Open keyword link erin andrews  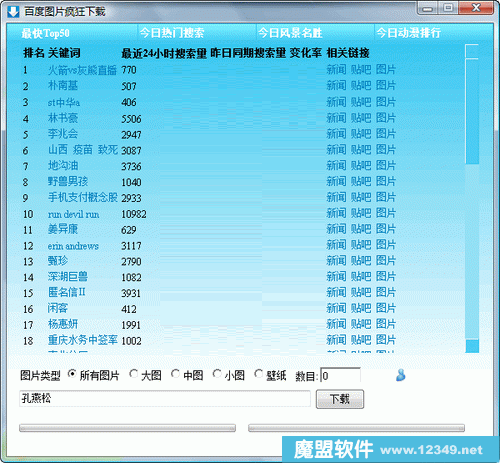coord(73,246)
